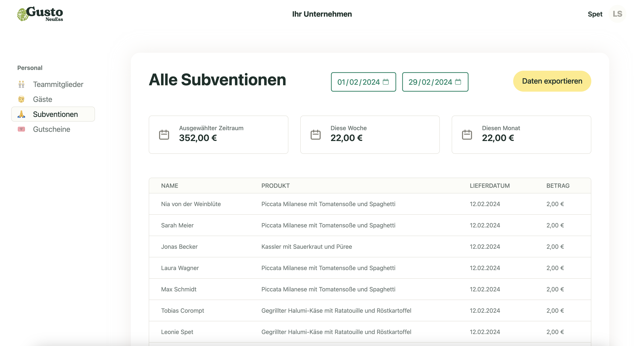Select the row name Sarah Meier

(177, 225)
